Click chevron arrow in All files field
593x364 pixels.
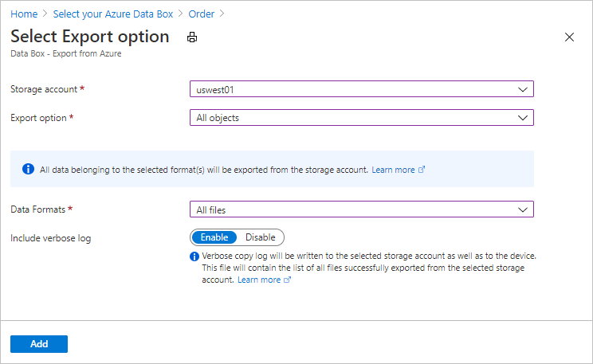[x=523, y=209]
